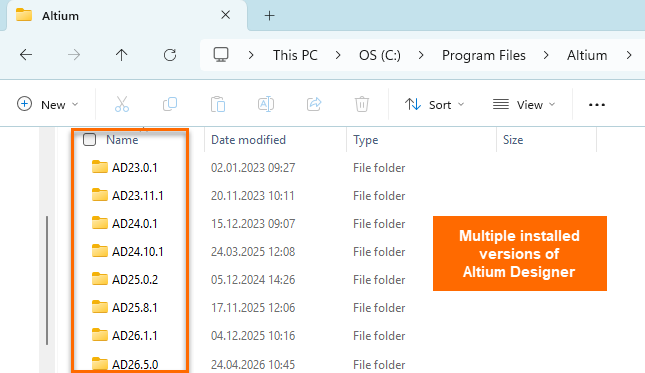Image resolution: width=645 pixels, height=373 pixels.
Task: Expand chevron after Altium breadcrumb
Action: click(x=629, y=55)
